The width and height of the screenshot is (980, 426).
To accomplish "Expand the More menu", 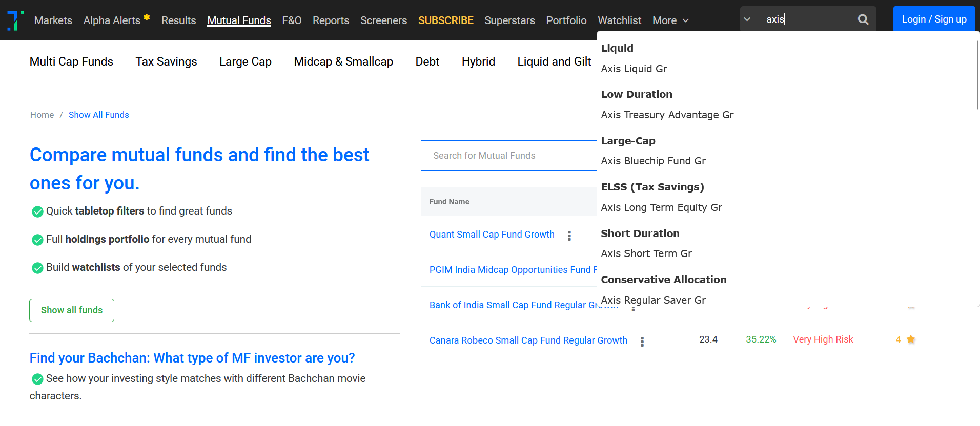I will [670, 20].
